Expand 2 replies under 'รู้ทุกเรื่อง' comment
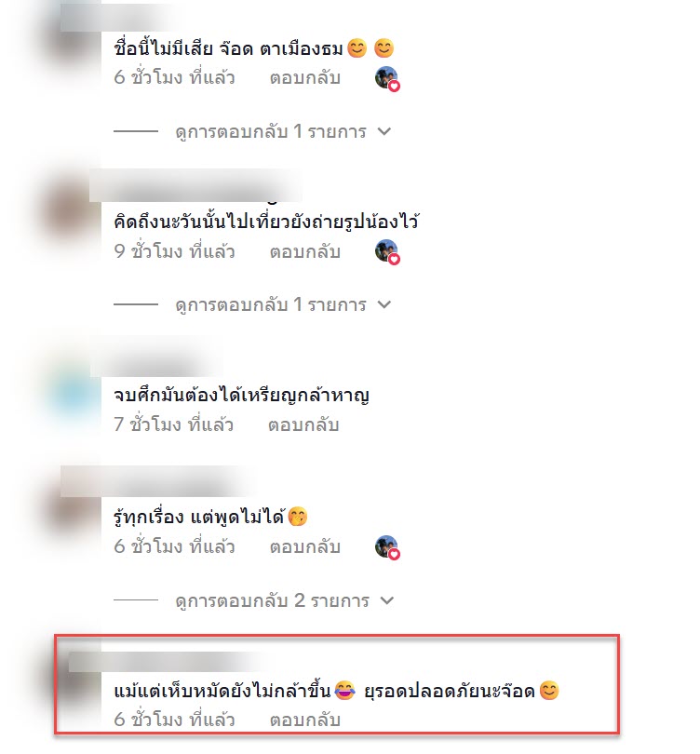Viewport: 700px width, 754px height. coord(285,600)
